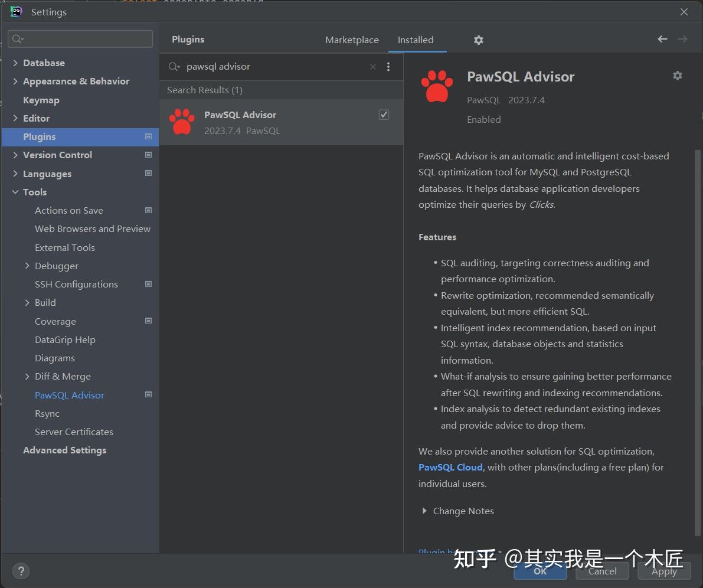Navigate back using the left arrow icon
This screenshot has width=703, height=588.
coord(662,38)
